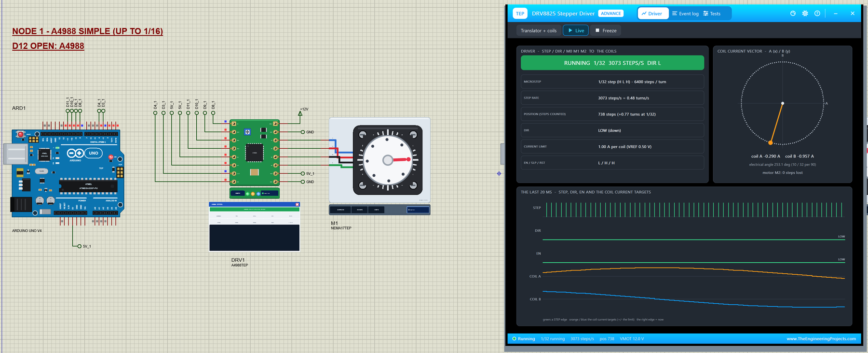Click the DIR value 'LOW (down)'
Screen dimensions: 868x353
coord(610,130)
